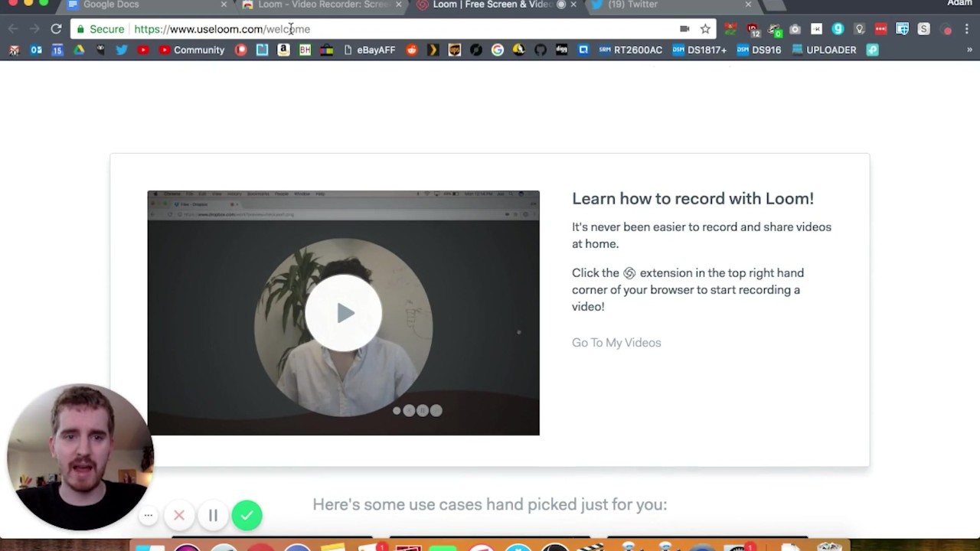Cancel the recording with the red X

click(x=179, y=516)
